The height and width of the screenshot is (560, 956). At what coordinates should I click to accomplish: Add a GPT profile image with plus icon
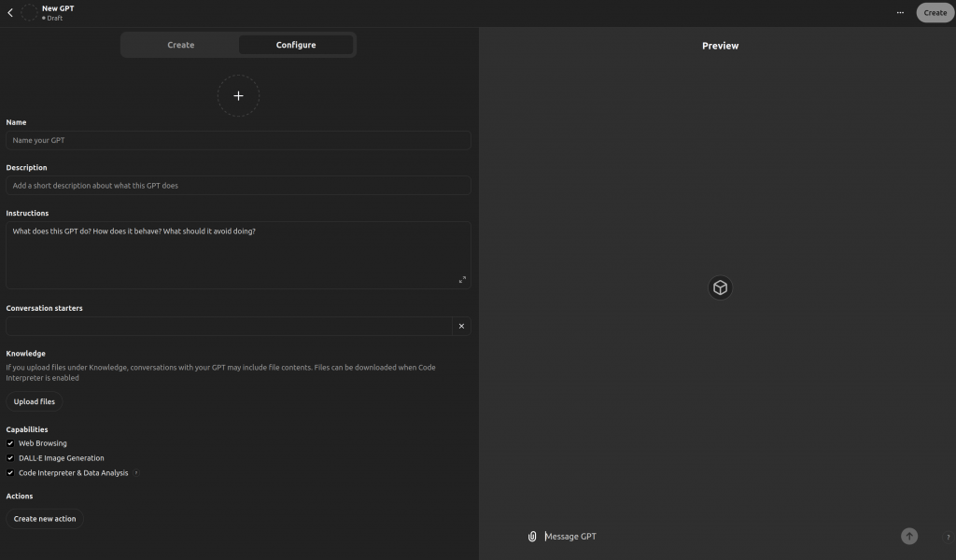(238, 96)
